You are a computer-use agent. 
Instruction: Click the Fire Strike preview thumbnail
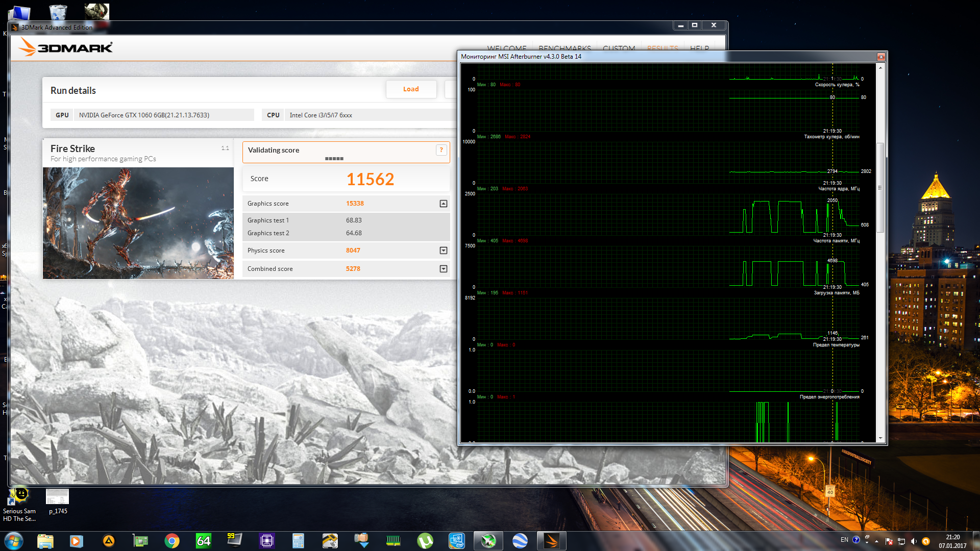click(138, 223)
